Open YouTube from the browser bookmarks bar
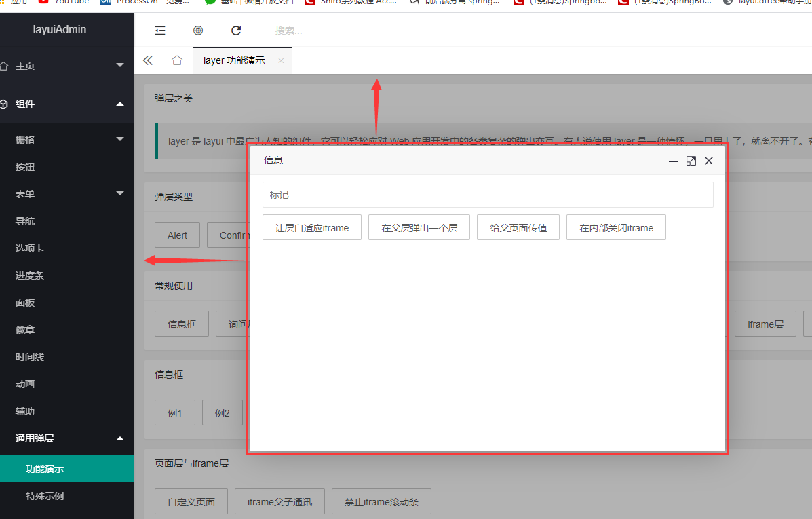The width and height of the screenshot is (812, 519). pos(63,3)
